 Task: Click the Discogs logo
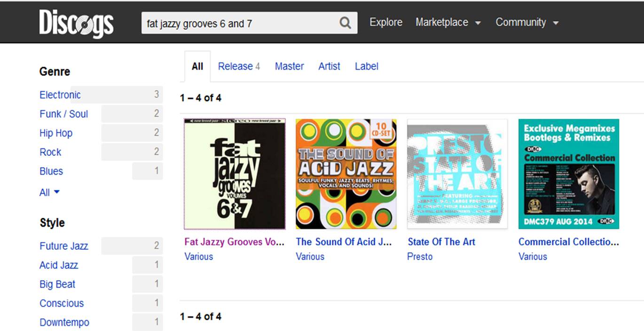click(x=76, y=23)
